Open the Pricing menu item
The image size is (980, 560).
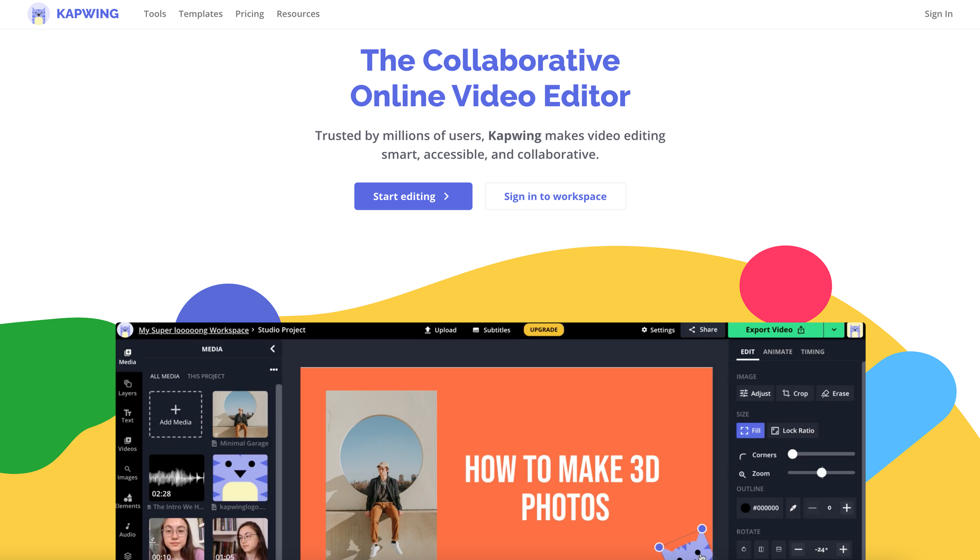tap(249, 14)
